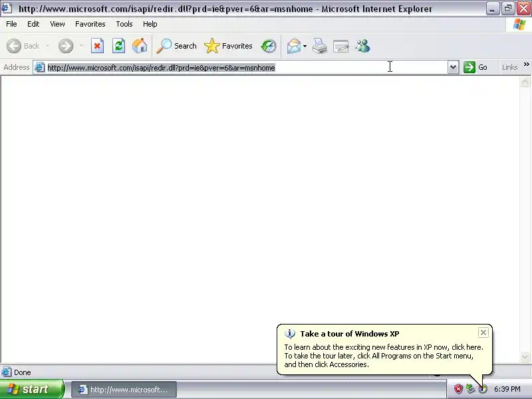Image resolution: width=532 pixels, height=399 pixels.
Task: Click the balloon info icon
Action: coord(290,334)
